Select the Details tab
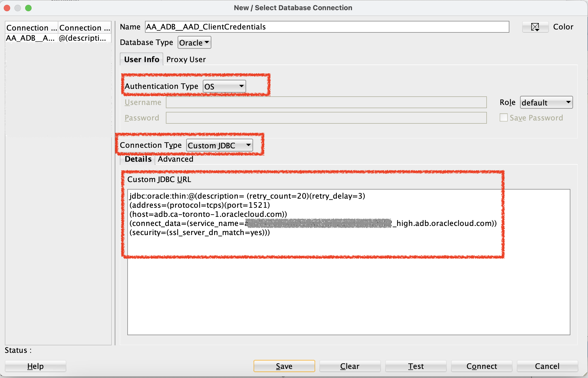 click(138, 159)
